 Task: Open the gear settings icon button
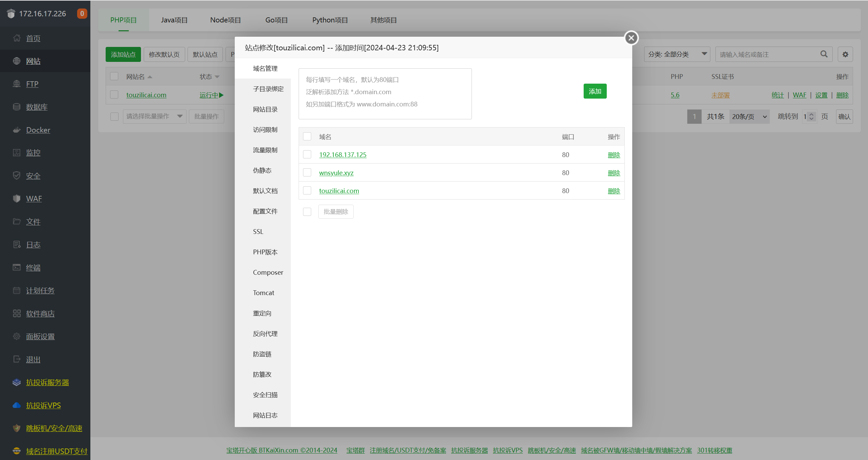[x=845, y=54]
